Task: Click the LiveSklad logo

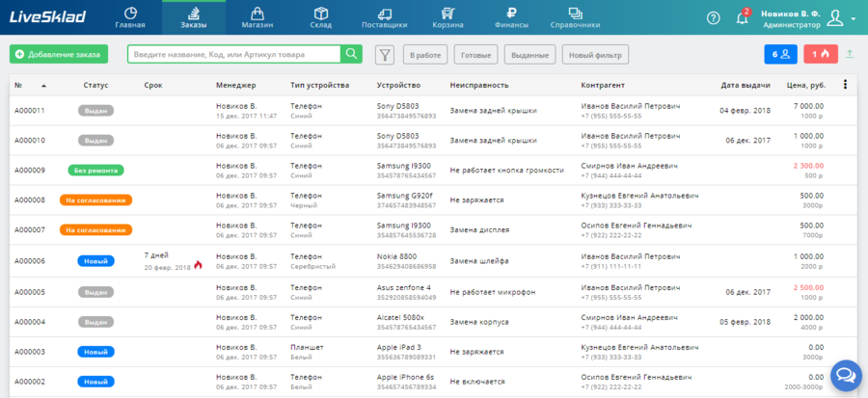Action: 47,17
